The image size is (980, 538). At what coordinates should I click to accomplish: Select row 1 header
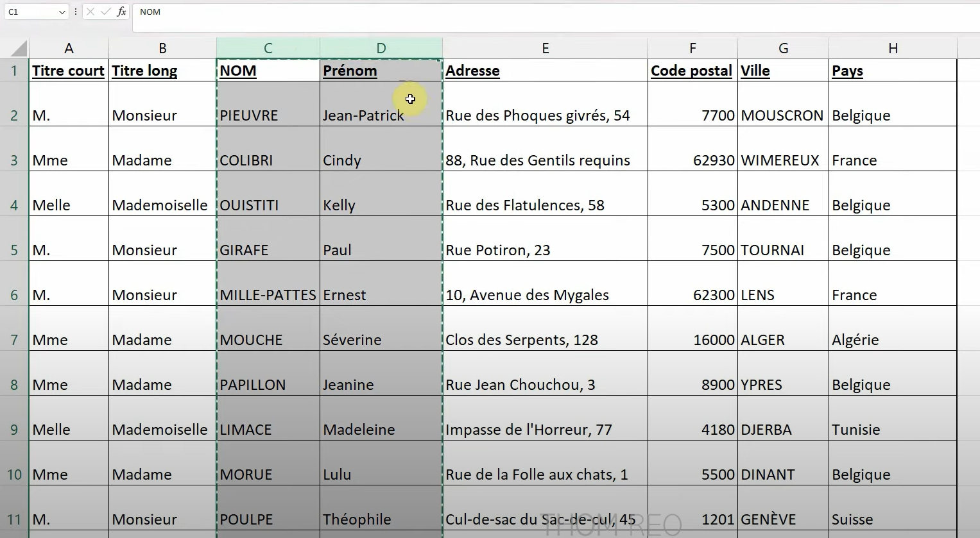pos(14,70)
